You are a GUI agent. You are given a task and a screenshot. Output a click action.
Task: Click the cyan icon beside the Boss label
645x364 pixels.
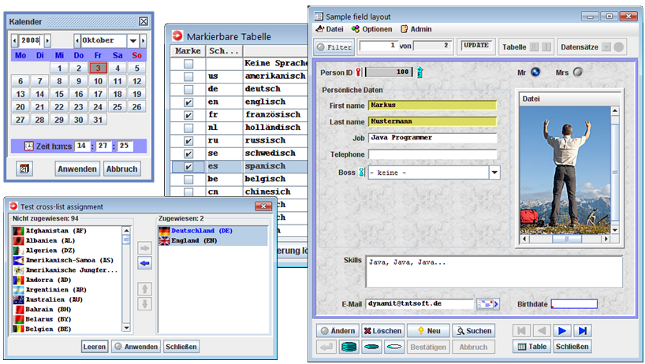(x=362, y=172)
